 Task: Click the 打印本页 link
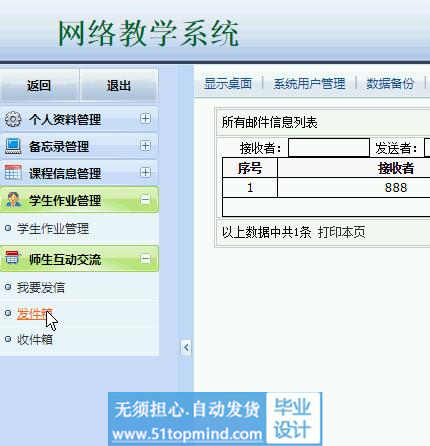click(x=342, y=232)
